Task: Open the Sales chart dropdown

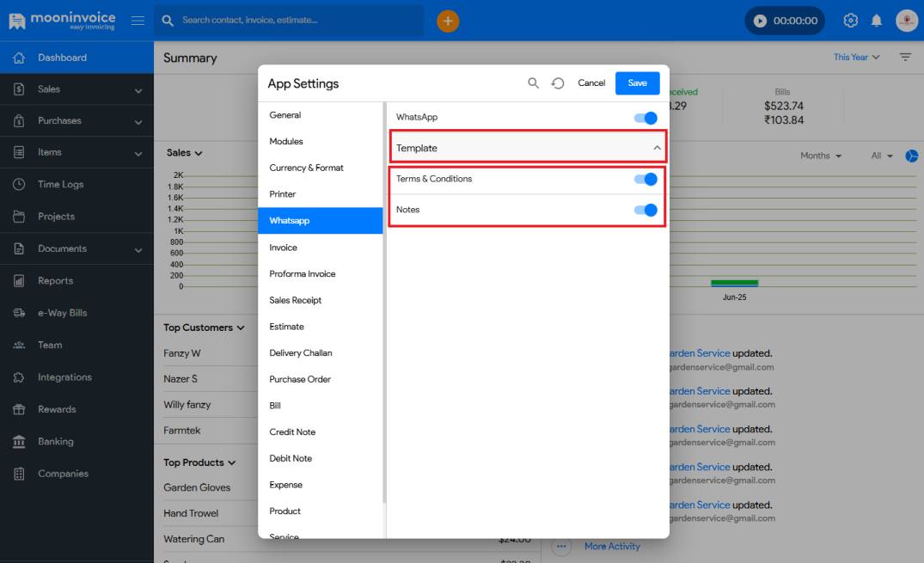Action: pyautogui.click(x=185, y=153)
